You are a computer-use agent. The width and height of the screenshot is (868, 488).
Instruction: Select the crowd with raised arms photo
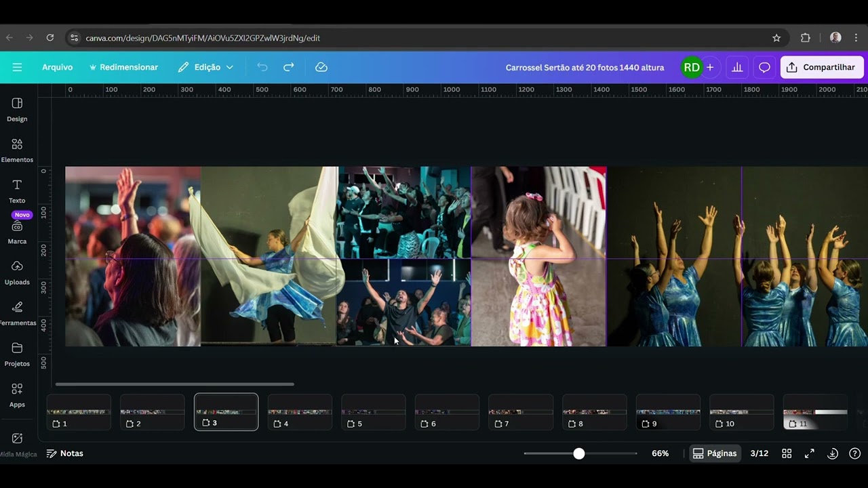coord(403,212)
